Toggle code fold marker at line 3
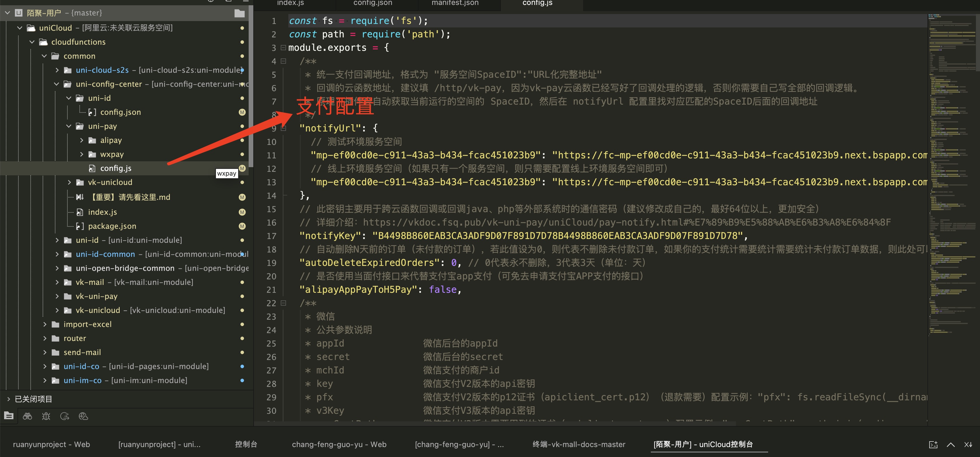This screenshot has width=980, height=457. [283, 48]
